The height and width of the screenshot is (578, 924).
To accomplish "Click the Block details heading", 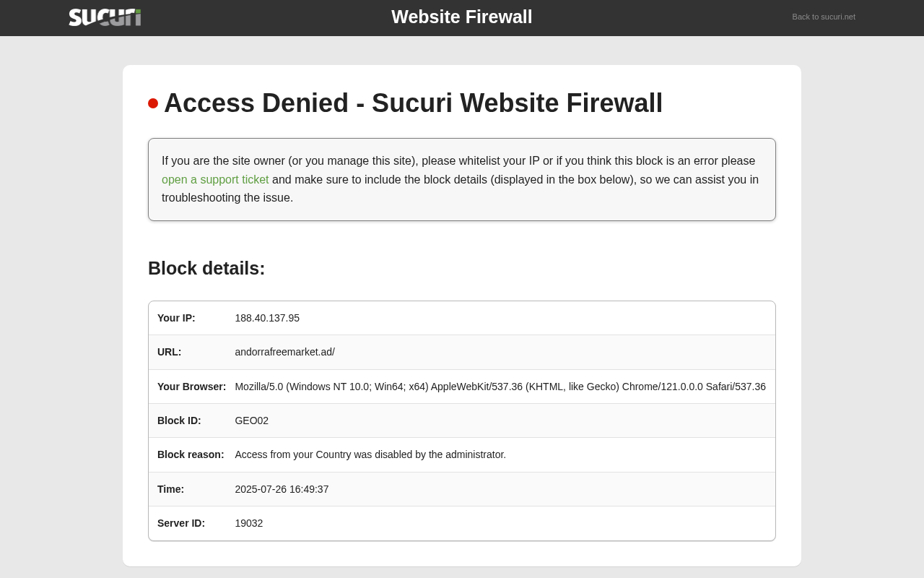I will point(206,268).
